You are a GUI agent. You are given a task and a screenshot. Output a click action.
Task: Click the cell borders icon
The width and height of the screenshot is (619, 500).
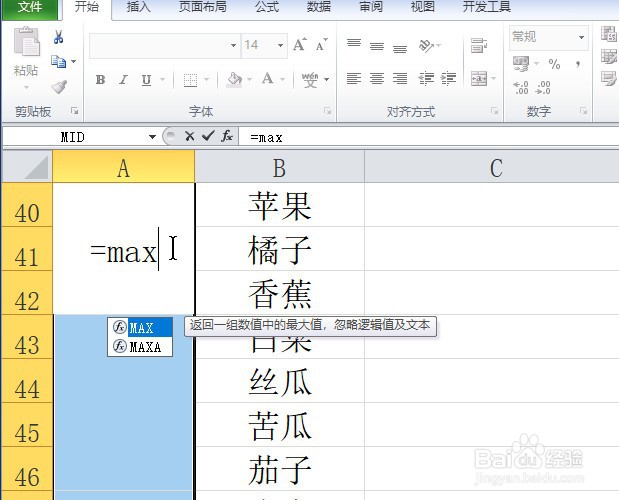tap(190, 80)
